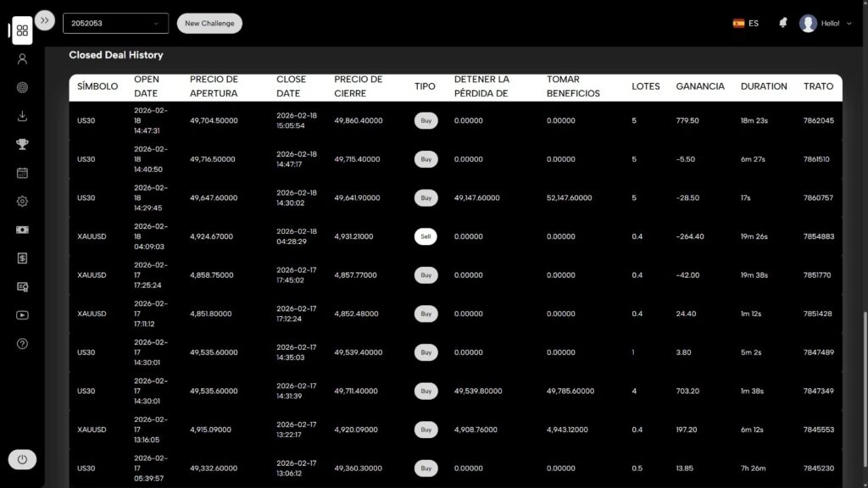Click the notifications bell icon

pyautogui.click(x=782, y=24)
